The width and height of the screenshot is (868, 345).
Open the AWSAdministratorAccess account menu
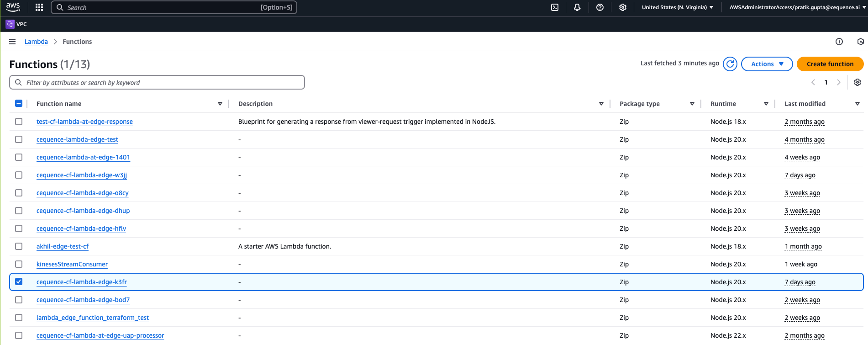coord(798,7)
